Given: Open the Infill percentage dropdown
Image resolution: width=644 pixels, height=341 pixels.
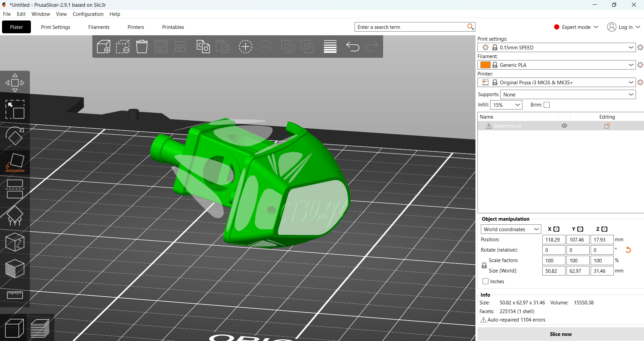Looking at the screenshot, I should pyautogui.click(x=506, y=105).
